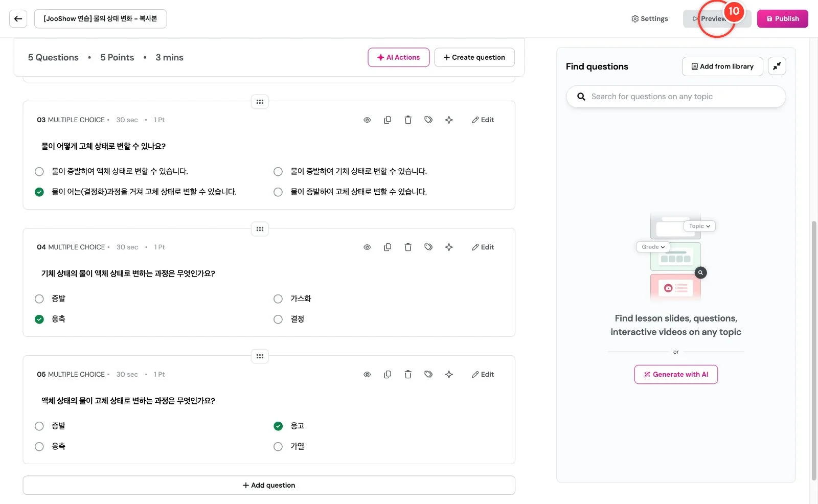Delete question 04 with the trash icon
The width and height of the screenshot is (818, 504).
[408, 247]
